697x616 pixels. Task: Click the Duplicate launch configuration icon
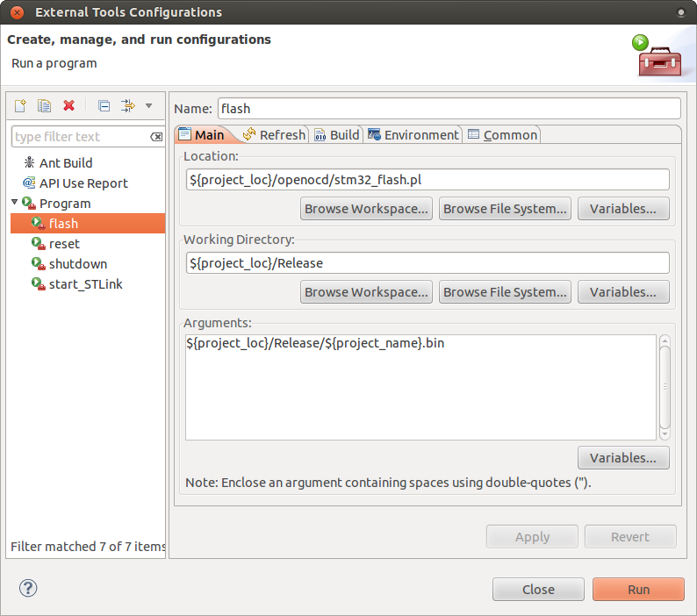(44, 106)
